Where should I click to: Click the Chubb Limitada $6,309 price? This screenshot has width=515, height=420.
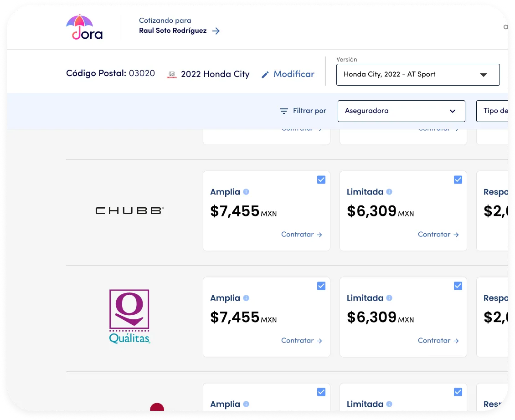pos(381,211)
